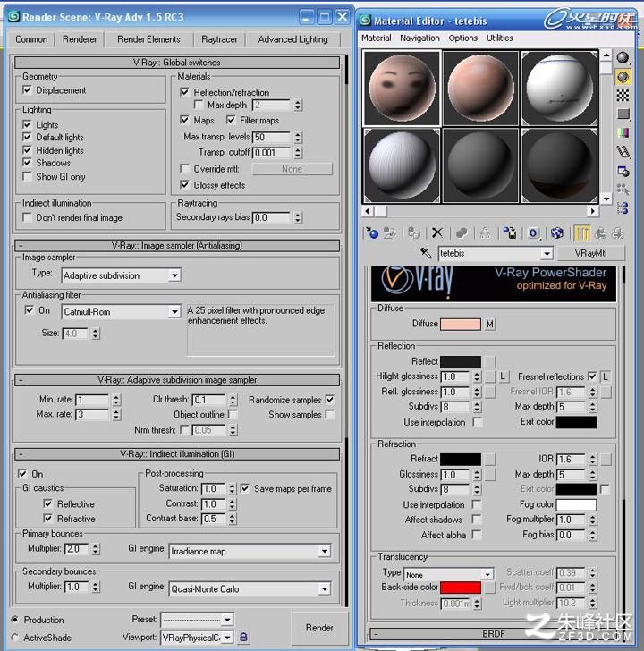Toggle the Backlight icon in Material Editor
The width and height of the screenshot is (644, 651).
click(x=623, y=77)
